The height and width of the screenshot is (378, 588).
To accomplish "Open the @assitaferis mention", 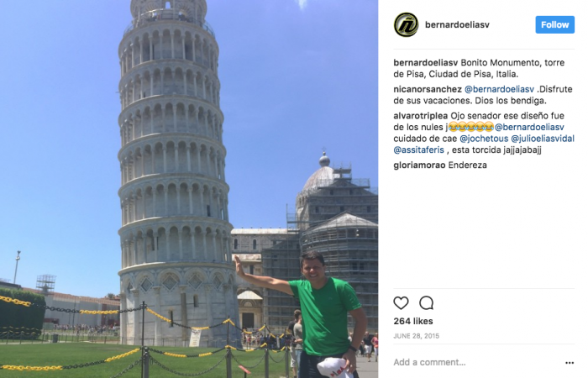I will point(418,150).
